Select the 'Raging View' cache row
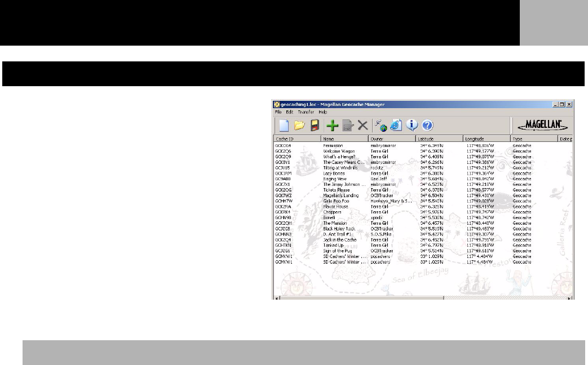The image size is (588, 365). click(x=423, y=179)
